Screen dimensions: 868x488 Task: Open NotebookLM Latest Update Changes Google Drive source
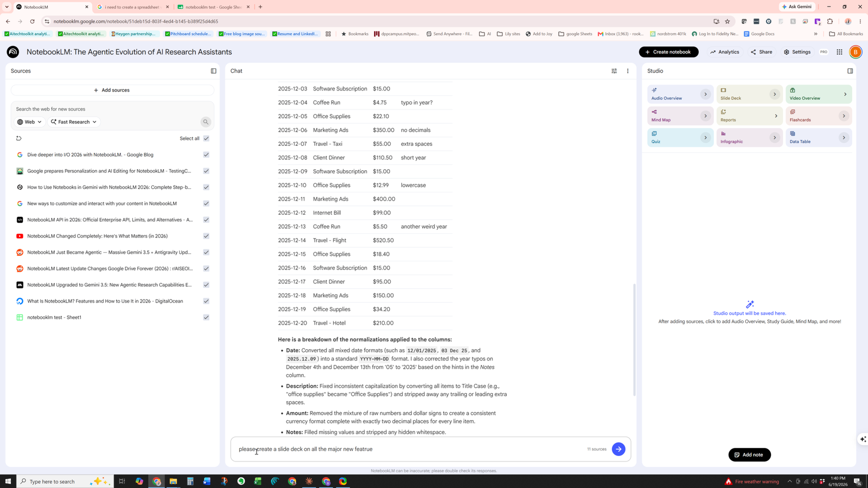108,268
